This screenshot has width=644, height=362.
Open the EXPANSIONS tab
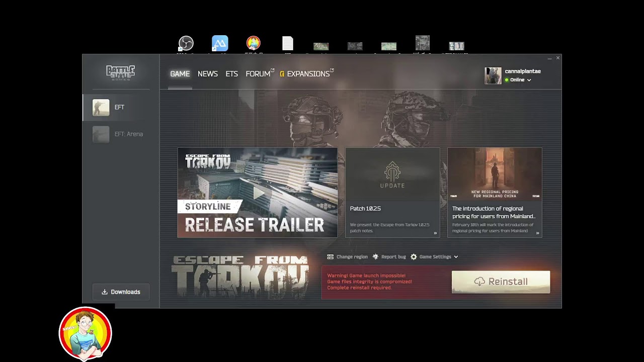[306, 74]
